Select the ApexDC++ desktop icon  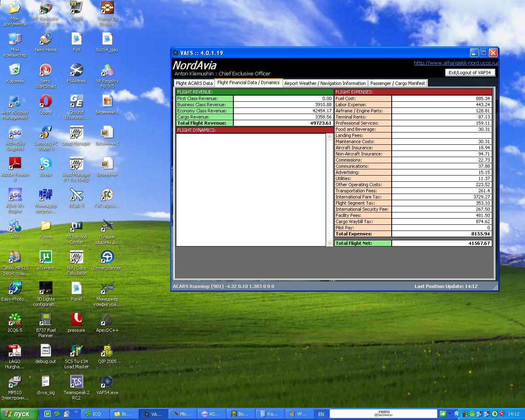click(x=107, y=322)
